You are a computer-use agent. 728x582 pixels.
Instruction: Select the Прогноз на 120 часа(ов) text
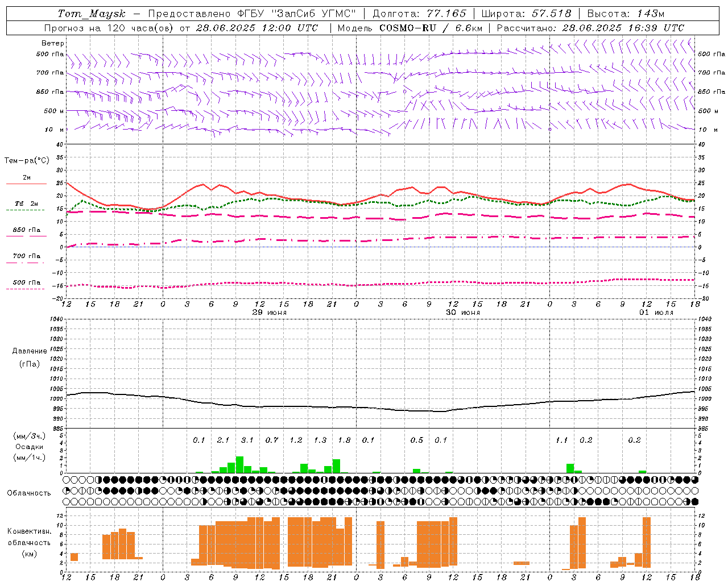pyautogui.click(x=109, y=28)
